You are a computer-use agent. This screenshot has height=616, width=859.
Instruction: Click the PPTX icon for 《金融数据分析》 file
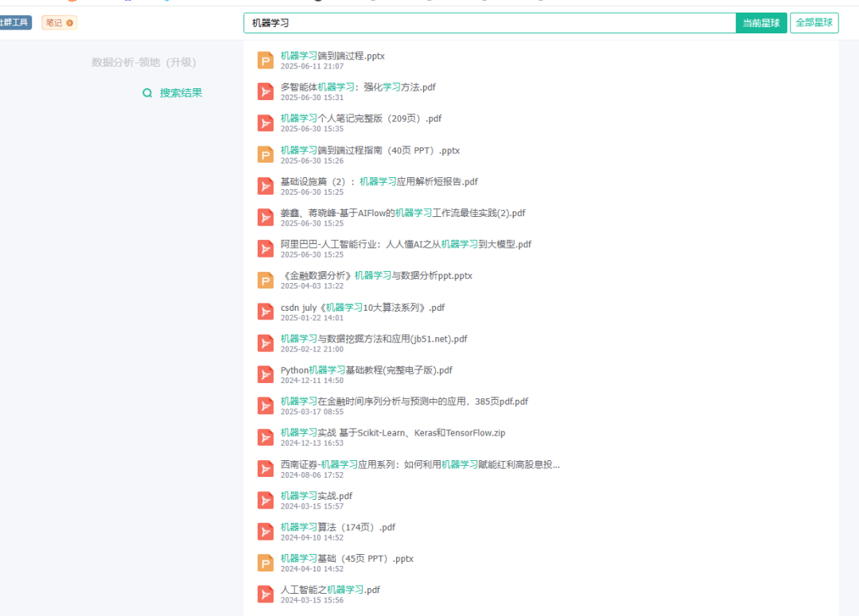(266, 281)
